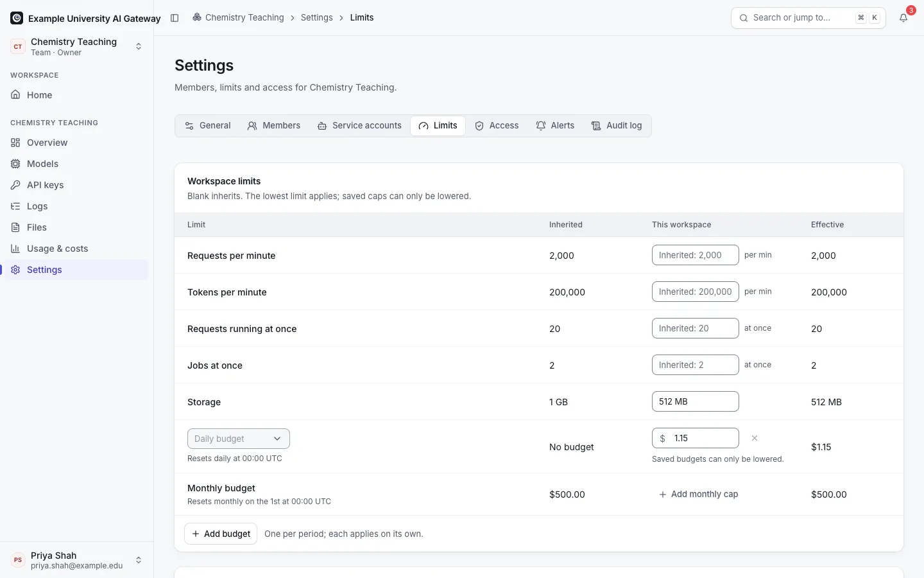
Task: Edit Jobs at once workspace limit
Action: [696, 365]
